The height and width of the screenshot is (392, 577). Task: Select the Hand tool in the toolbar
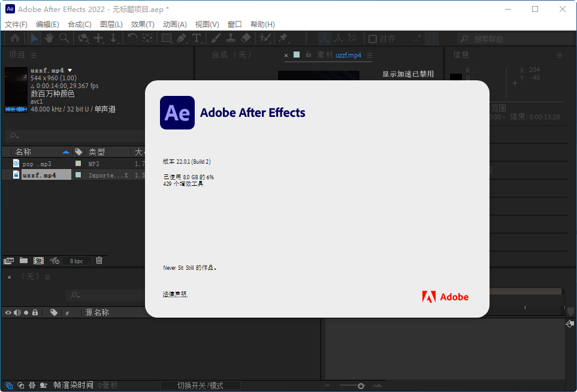click(x=50, y=38)
